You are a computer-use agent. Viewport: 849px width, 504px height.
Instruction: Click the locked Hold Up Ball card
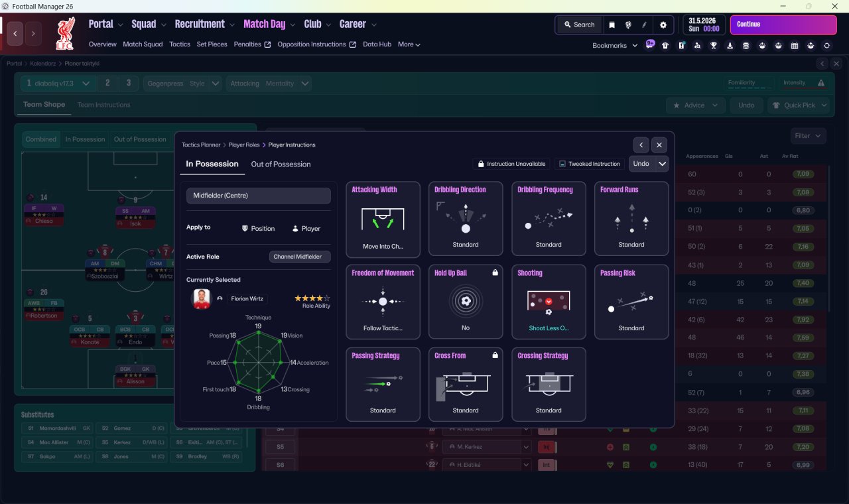[466, 302]
